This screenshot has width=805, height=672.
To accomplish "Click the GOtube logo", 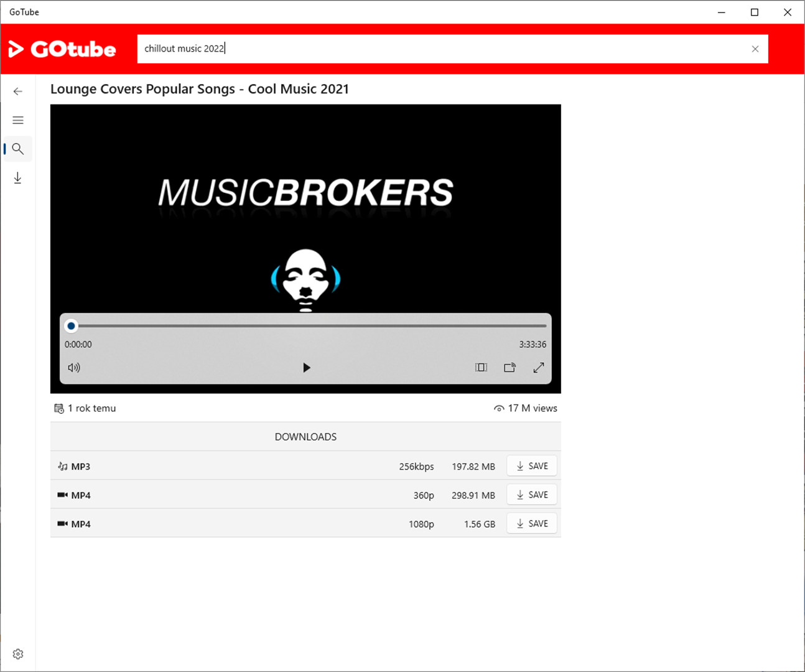I will [62, 49].
